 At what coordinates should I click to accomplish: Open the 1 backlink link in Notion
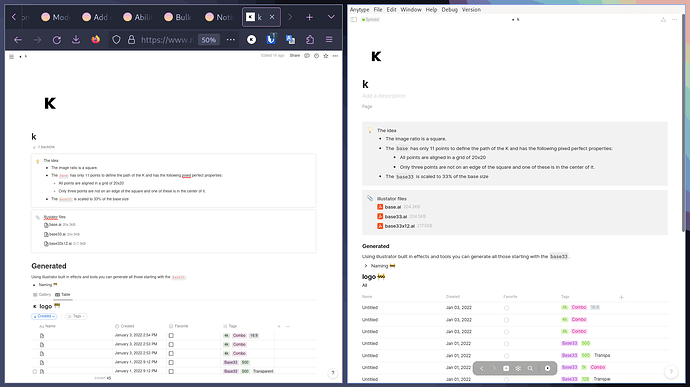tap(44, 147)
